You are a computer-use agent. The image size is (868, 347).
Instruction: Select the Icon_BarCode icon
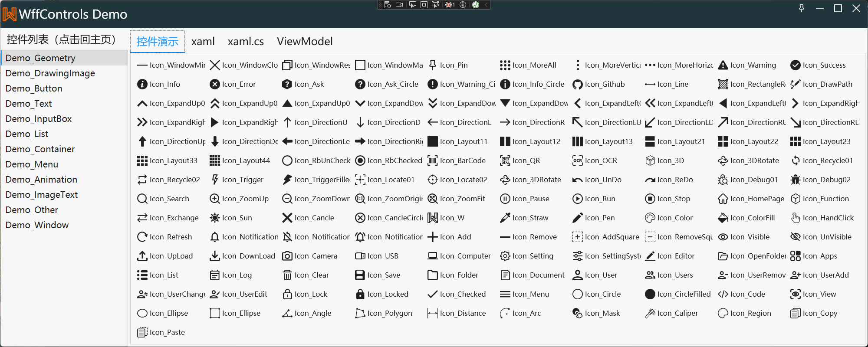click(432, 160)
